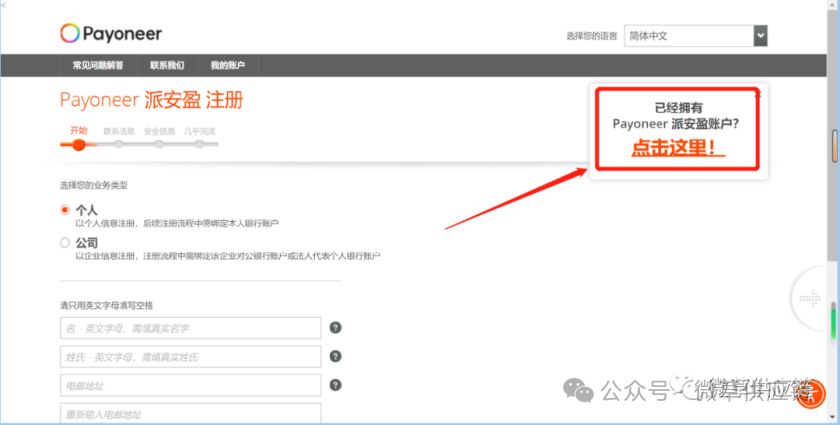Select the 公司 radio button
This screenshot has height=425, width=840.
tap(65, 243)
